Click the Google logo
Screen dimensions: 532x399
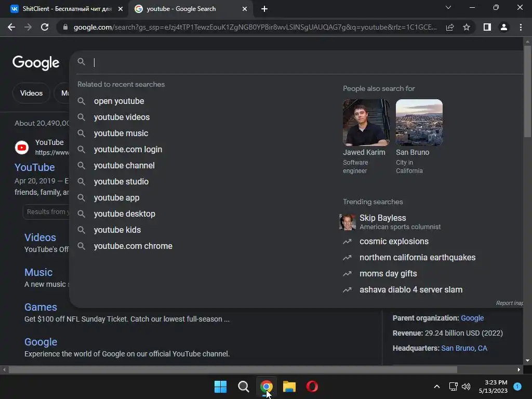[36, 63]
